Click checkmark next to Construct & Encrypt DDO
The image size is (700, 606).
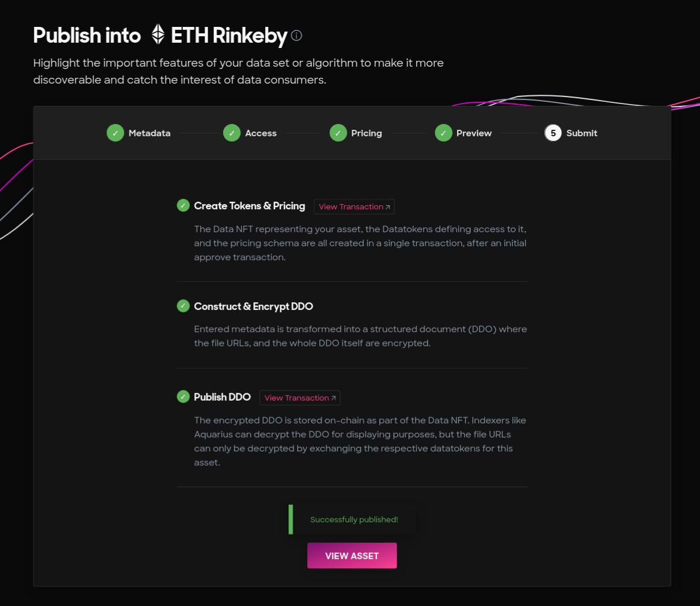point(183,306)
